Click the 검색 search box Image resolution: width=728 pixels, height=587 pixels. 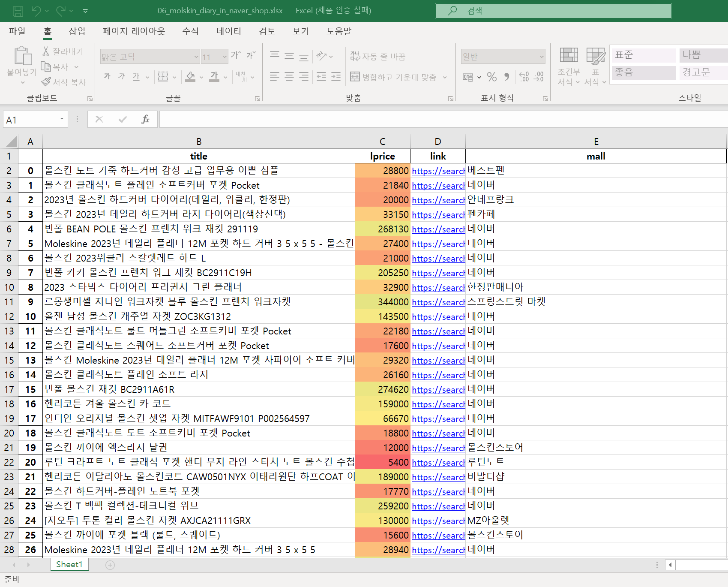pos(554,11)
